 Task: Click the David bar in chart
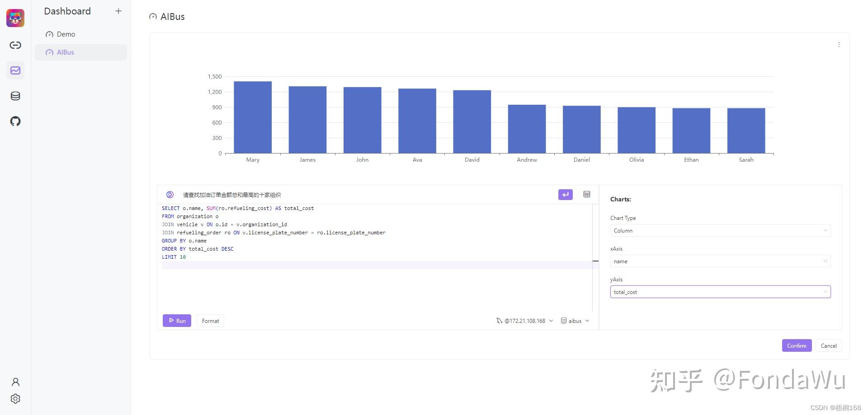tap(472, 122)
